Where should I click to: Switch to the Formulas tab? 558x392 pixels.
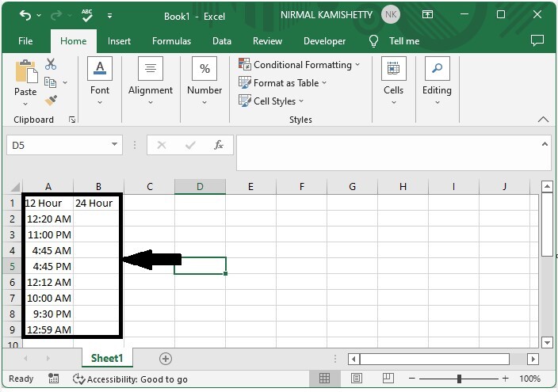pyautogui.click(x=171, y=41)
